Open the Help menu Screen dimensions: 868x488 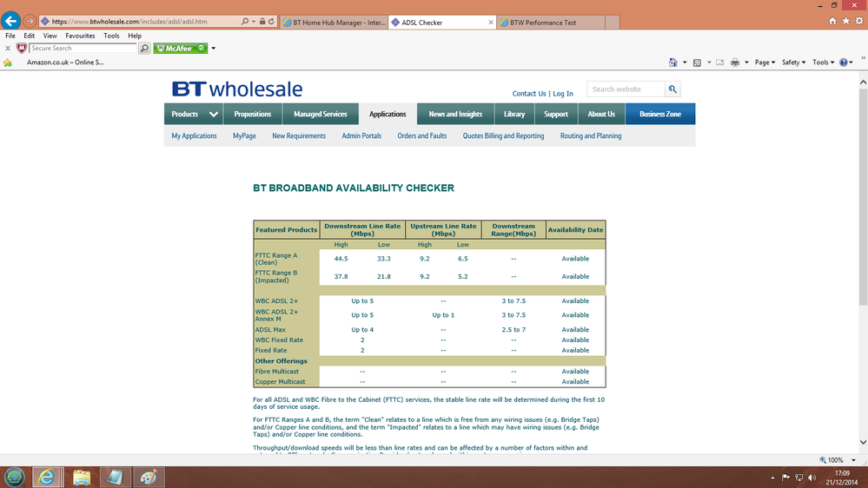pyautogui.click(x=135, y=36)
